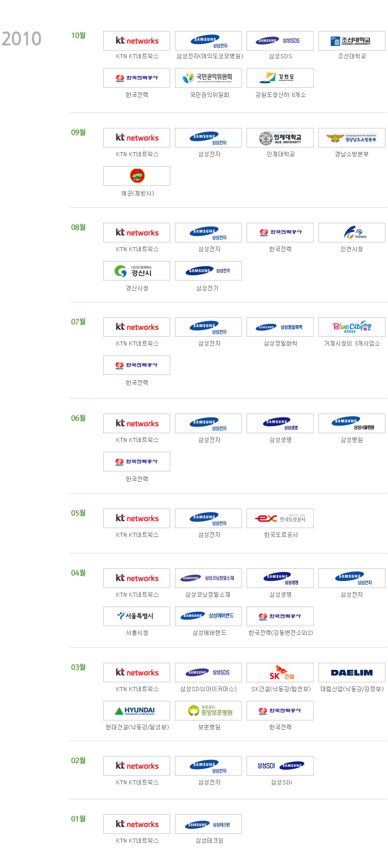Click the 삼성생명 logo in 06월
The image size is (388, 868).
[x=280, y=423]
